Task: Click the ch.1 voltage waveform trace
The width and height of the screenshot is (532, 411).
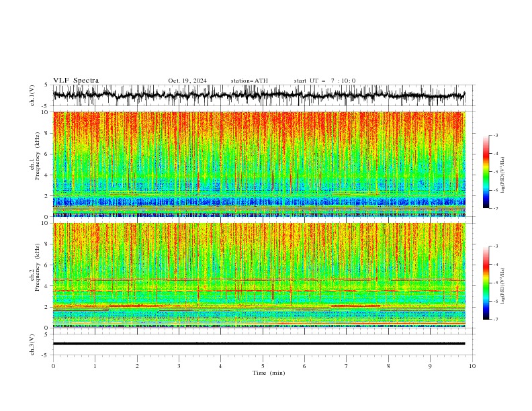Action: click(259, 95)
